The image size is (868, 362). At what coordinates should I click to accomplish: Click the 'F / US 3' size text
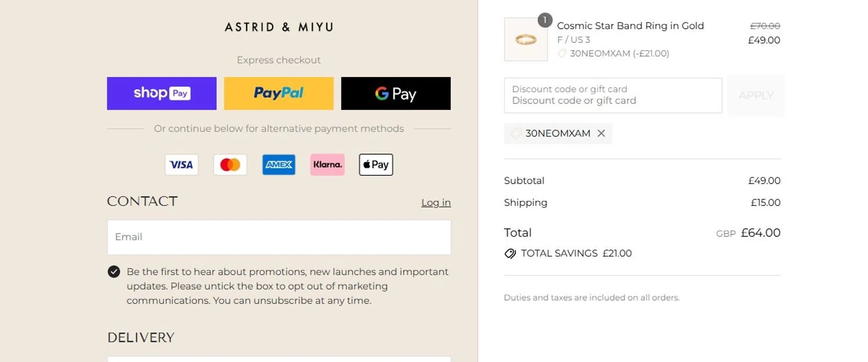coord(573,39)
